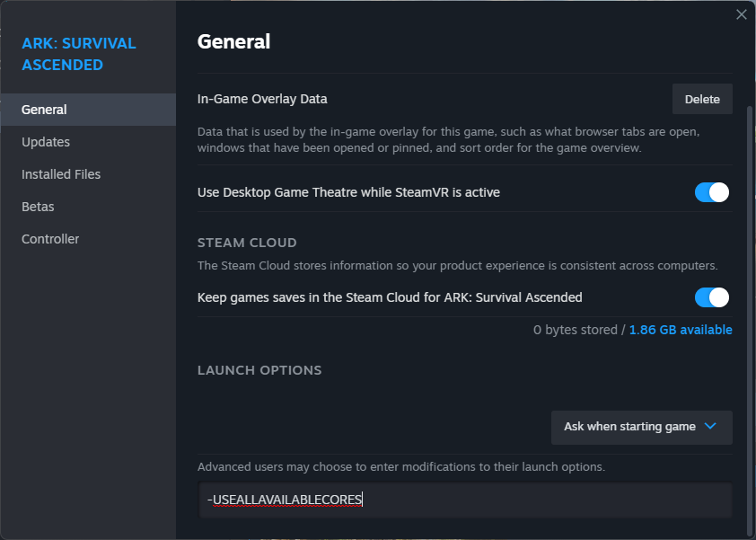Viewport: 756px width, 540px height.
Task: Disable Use Desktop Game Theatre while SteamVR active
Action: click(x=711, y=192)
